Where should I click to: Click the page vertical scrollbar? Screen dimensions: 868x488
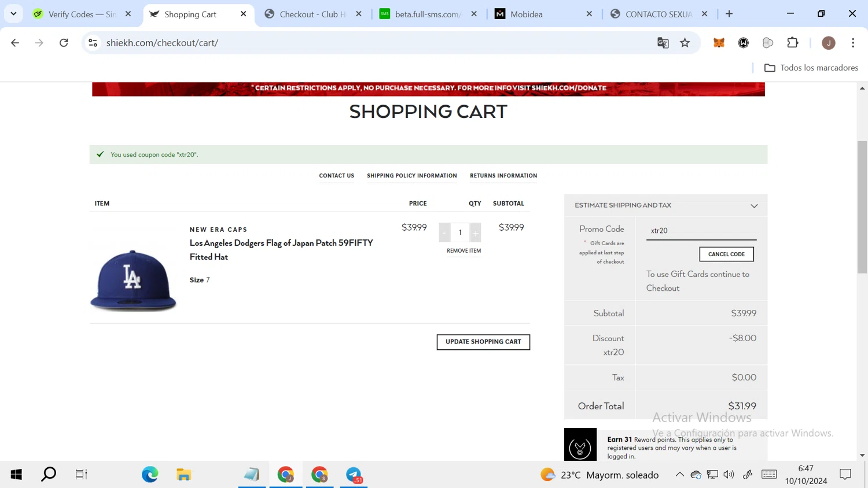[x=862, y=207]
